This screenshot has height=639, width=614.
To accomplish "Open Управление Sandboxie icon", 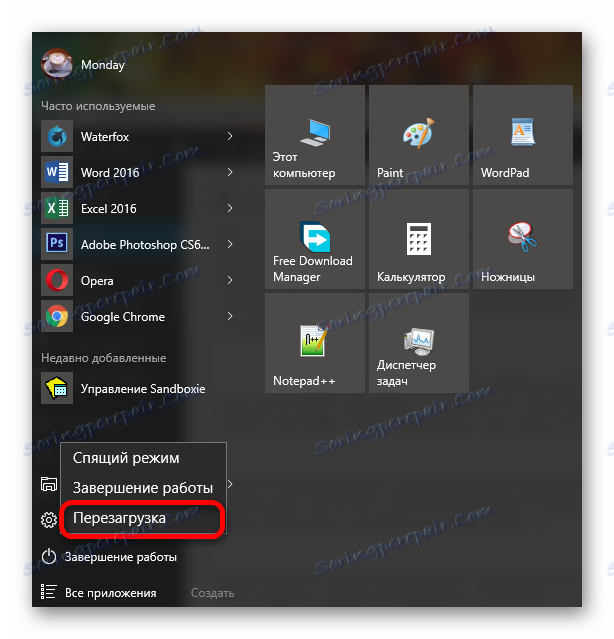I will (x=57, y=388).
